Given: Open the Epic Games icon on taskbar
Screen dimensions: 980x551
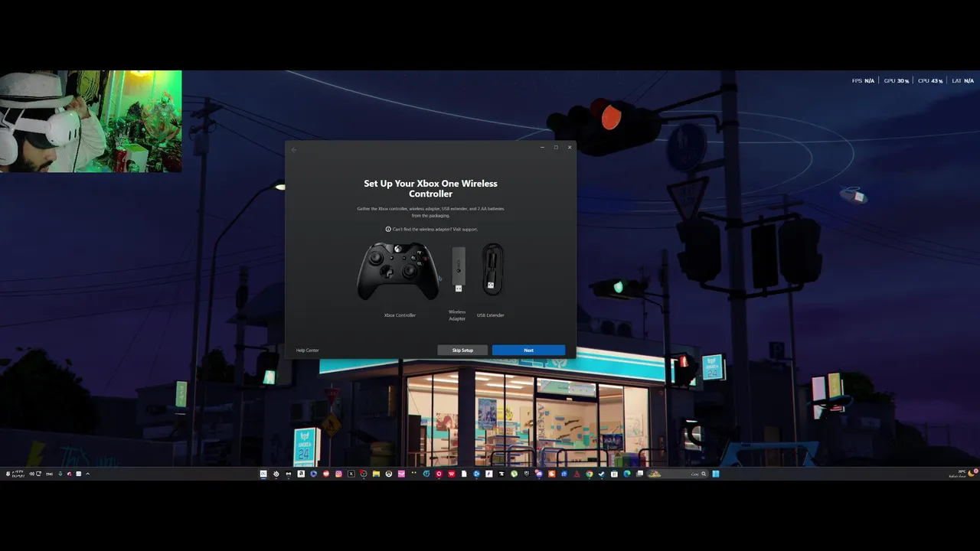Looking at the screenshot, I should click(x=526, y=474).
